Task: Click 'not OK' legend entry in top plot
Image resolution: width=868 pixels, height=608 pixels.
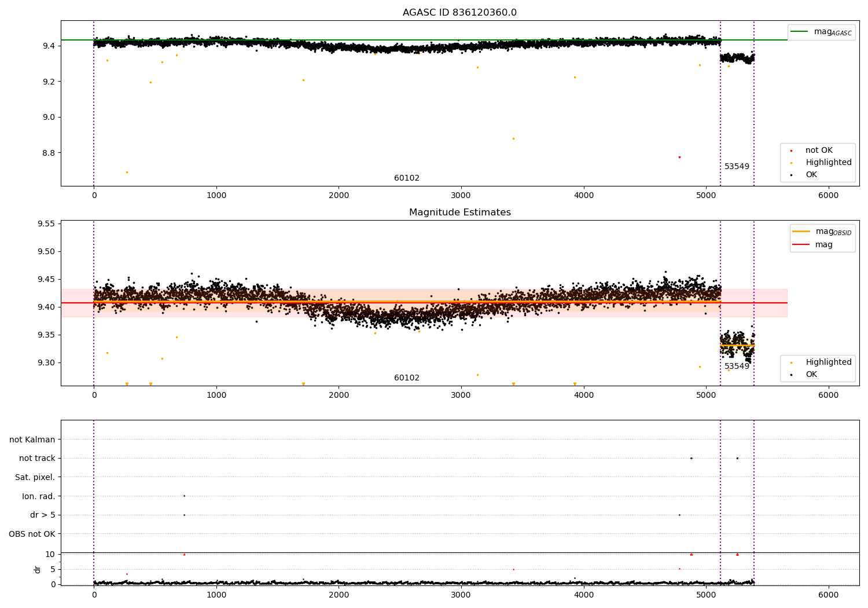Action: 812,151
